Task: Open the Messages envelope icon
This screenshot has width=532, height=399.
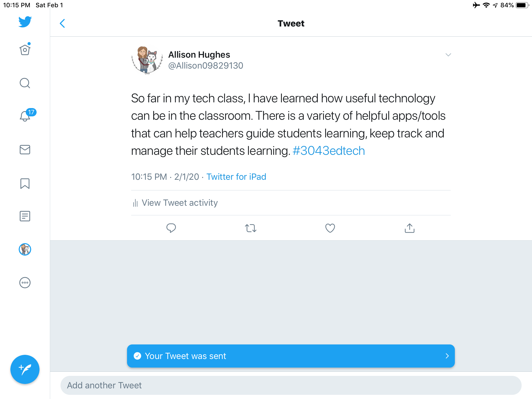Action: coord(25,150)
